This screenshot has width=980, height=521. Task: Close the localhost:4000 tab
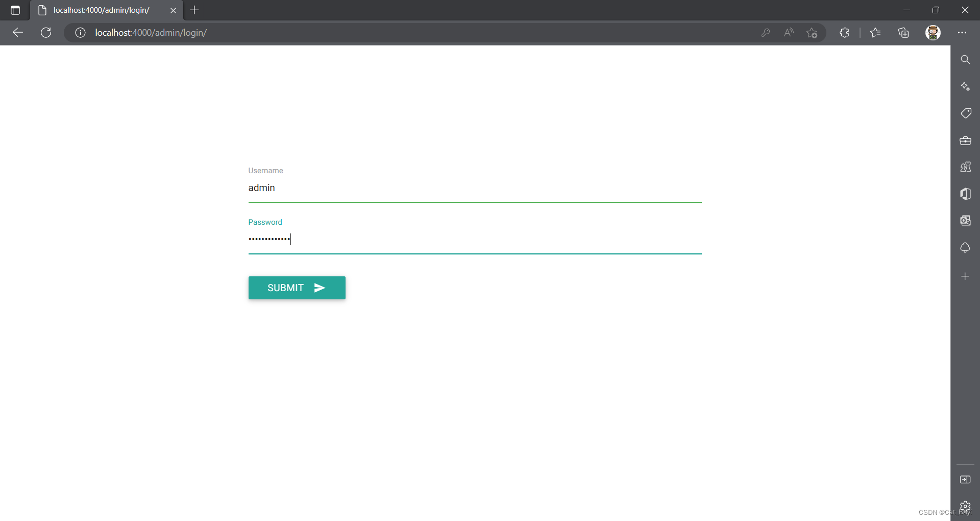[x=173, y=10]
